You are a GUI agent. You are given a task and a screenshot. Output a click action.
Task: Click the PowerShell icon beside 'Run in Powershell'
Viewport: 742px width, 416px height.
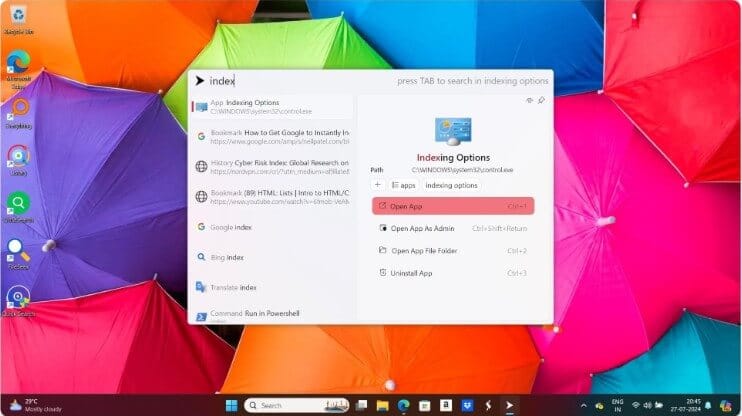pyautogui.click(x=201, y=317)
